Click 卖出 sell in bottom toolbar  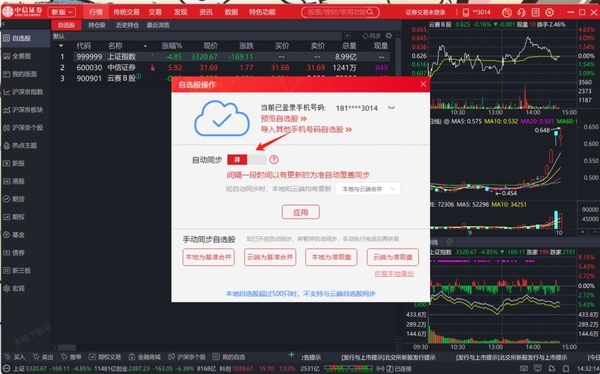pos(43,357)
